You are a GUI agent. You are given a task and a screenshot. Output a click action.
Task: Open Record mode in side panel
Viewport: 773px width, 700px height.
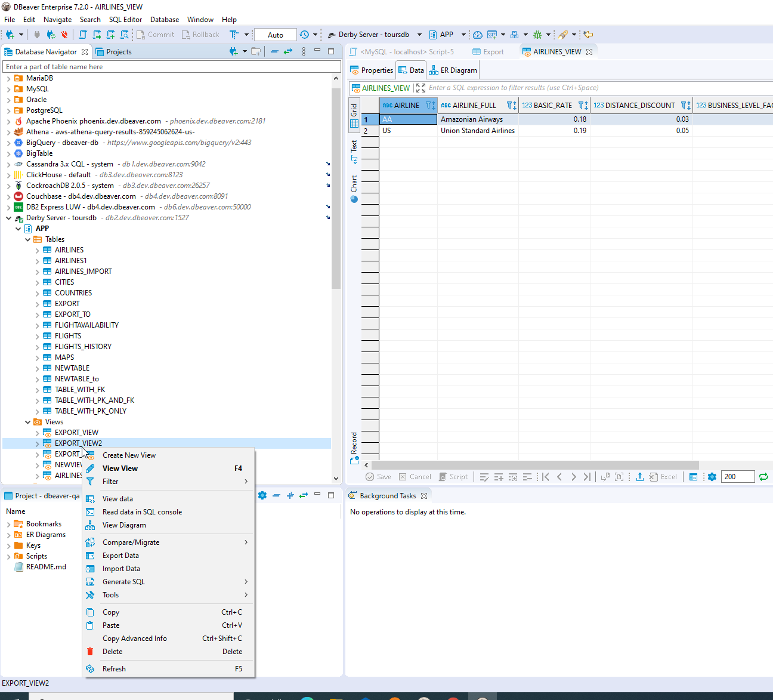pos(354,448)
